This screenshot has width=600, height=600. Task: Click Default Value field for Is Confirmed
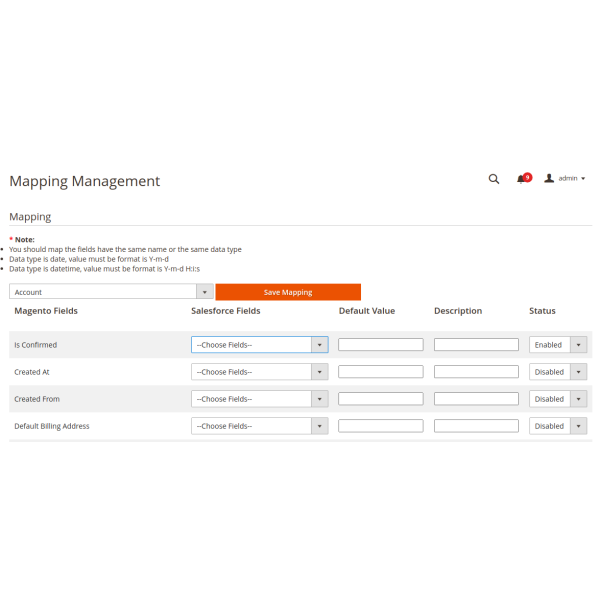point(380,345)
